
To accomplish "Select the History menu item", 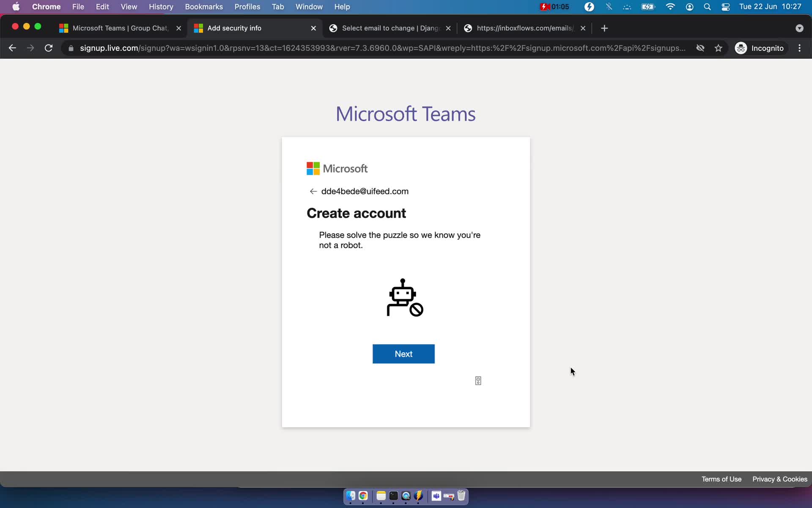I will click(161, 6).
